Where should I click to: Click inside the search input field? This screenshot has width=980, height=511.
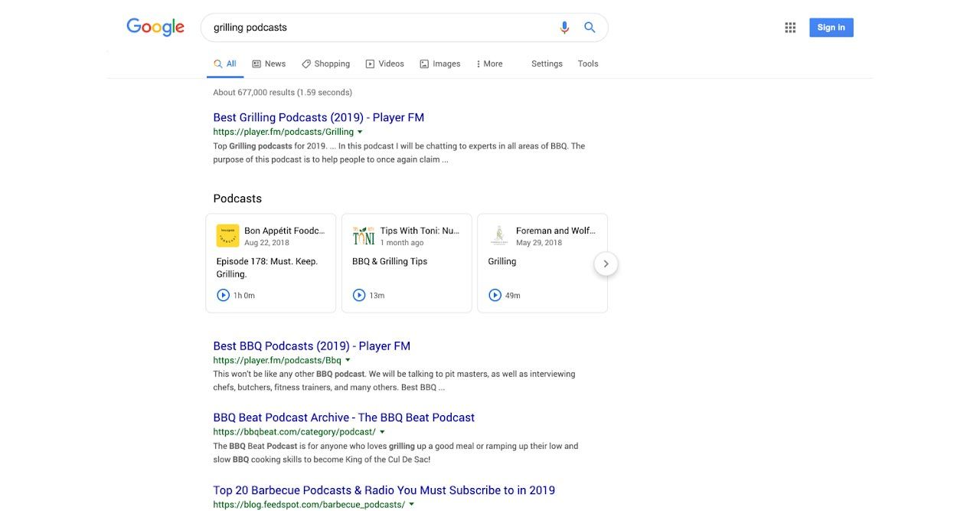click(x=383, y=27)
